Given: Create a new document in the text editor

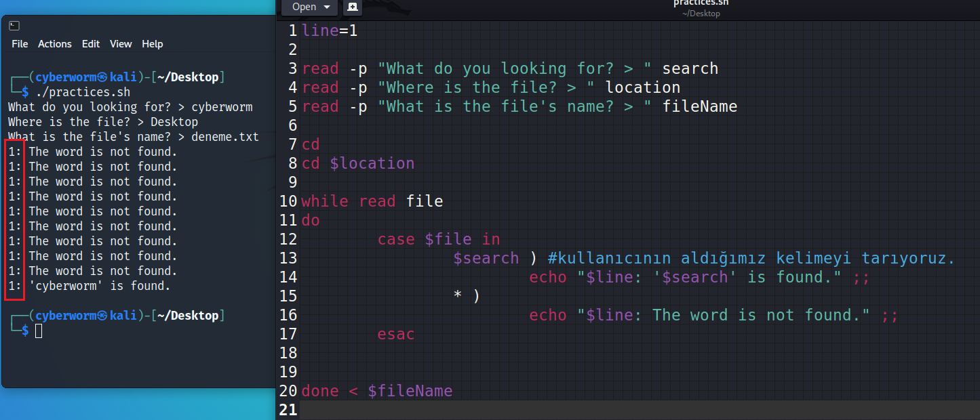Looking at the screenshot, I should (x=352, y=7).
